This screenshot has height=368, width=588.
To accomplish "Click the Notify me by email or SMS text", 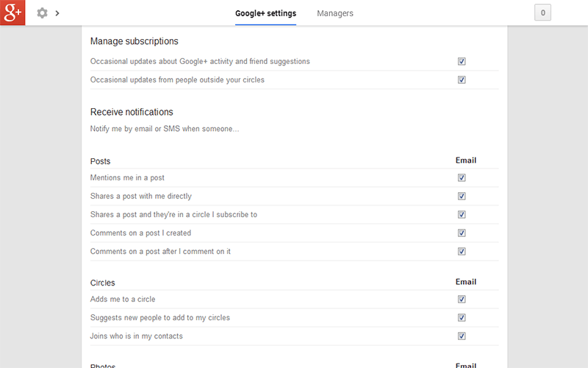I will point(164,129).
